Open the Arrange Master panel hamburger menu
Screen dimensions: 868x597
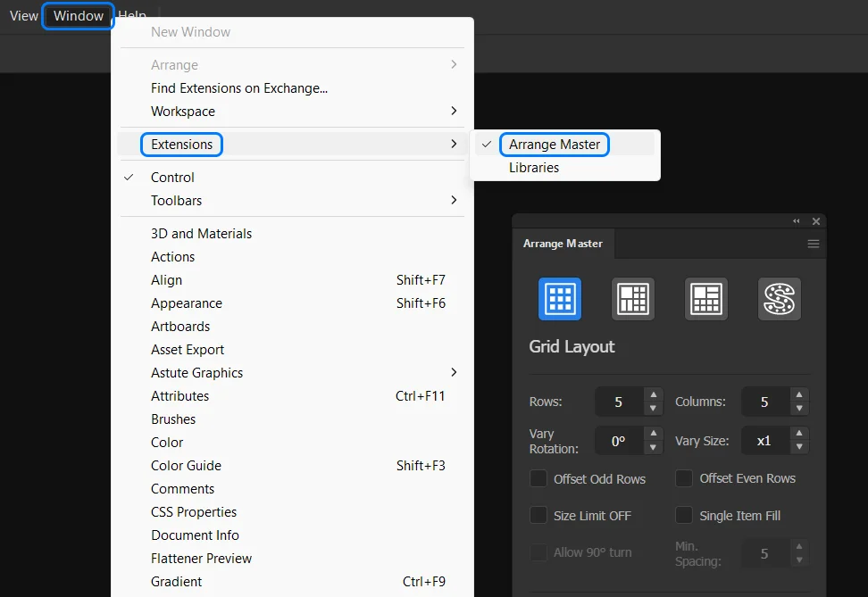click(x=814, y=244)
